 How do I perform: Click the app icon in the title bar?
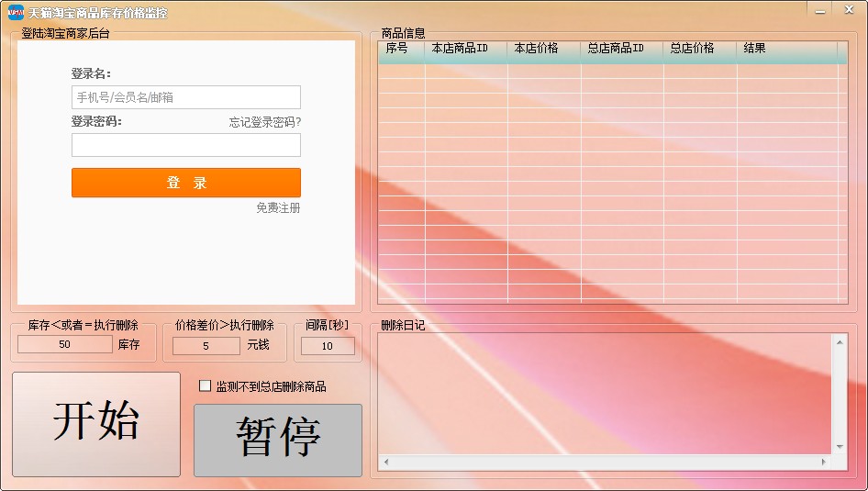point(16,13)
